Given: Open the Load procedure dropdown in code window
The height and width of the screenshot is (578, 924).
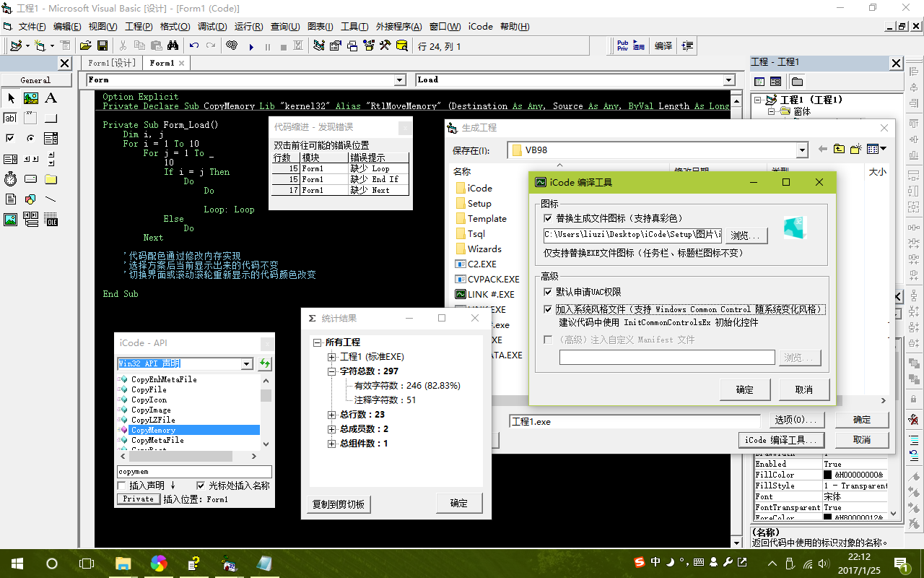Looking at the screenshot, I should (729, 80).
